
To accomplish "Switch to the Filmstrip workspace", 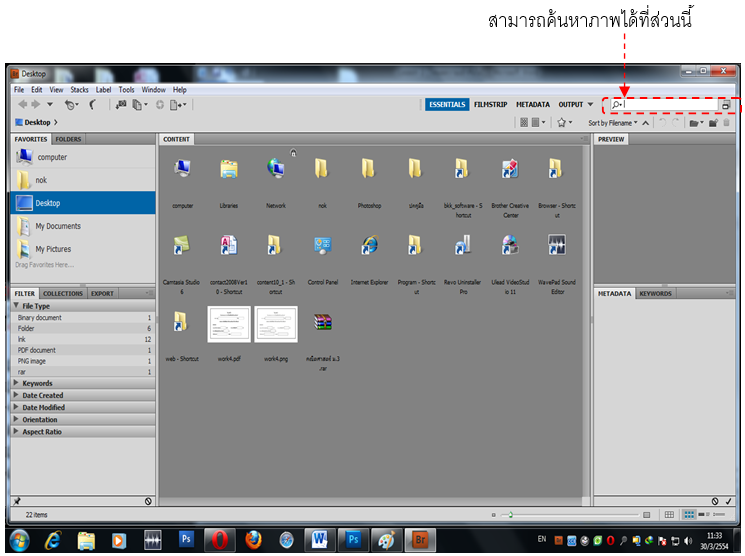I will pos(490,104).
